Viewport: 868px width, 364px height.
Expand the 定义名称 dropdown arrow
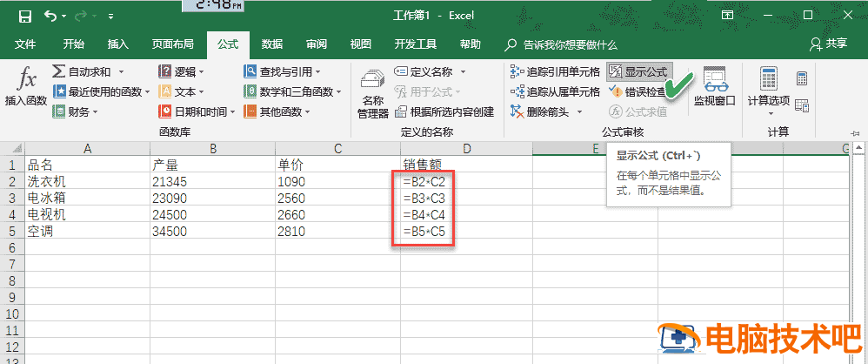pos(463,72)
